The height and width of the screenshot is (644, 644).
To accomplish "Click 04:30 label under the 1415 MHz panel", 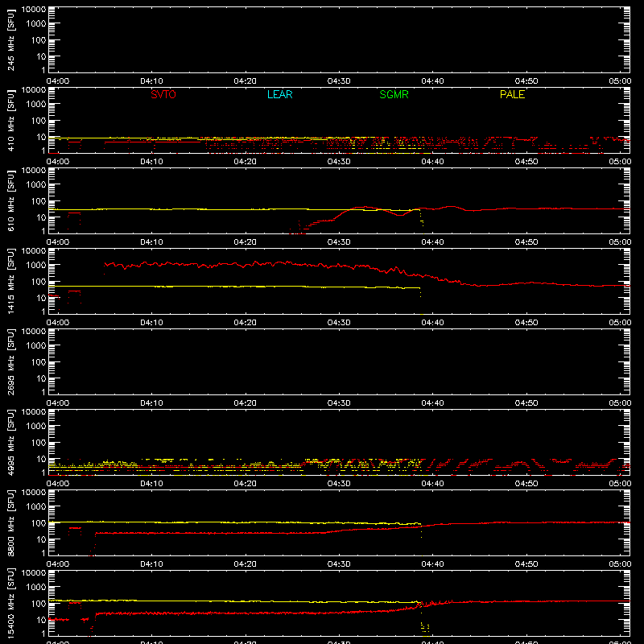I will [x=339, y=323].
